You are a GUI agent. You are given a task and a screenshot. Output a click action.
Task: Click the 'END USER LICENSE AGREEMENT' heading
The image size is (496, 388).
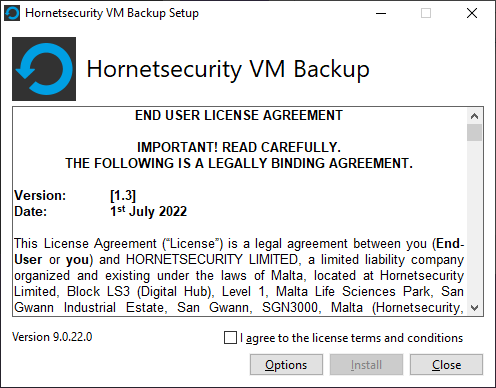(x=239, y=115)
